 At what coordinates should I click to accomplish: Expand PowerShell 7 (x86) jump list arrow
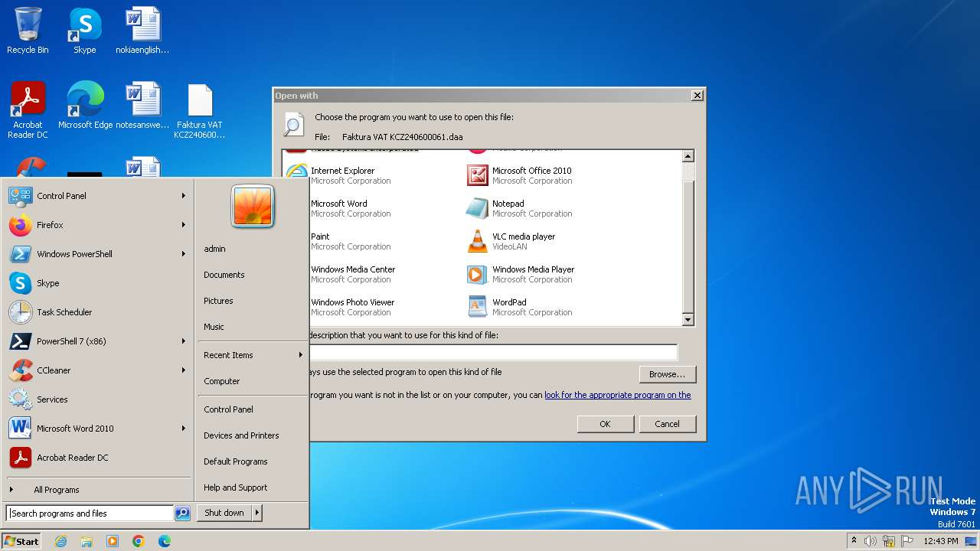coord(184,341)
